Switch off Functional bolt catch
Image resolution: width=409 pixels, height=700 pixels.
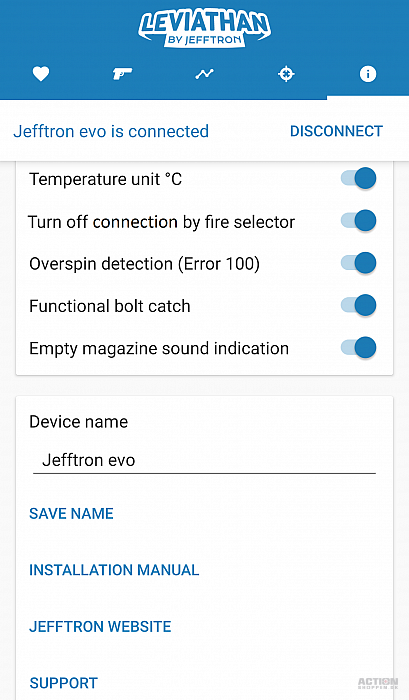click(359, 305)
